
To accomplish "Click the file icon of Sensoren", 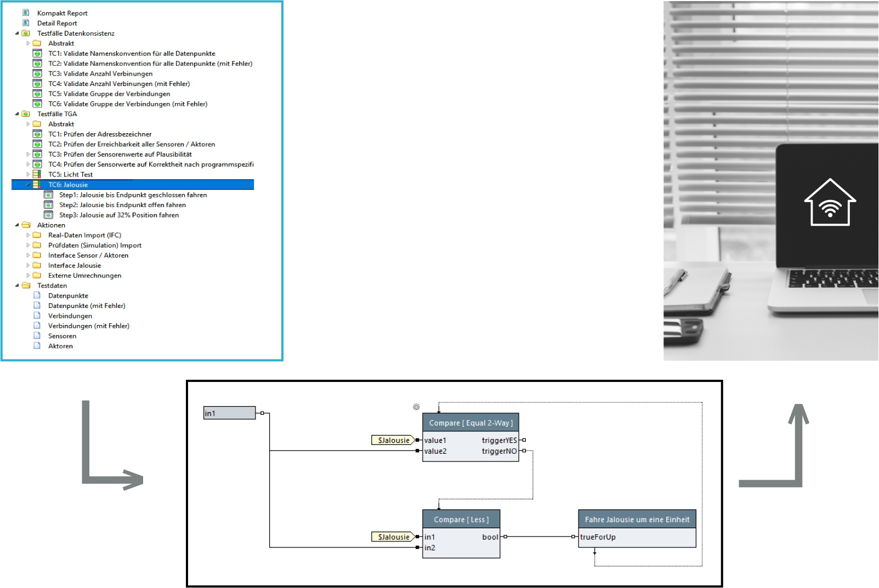I will (x=37, y=335).
